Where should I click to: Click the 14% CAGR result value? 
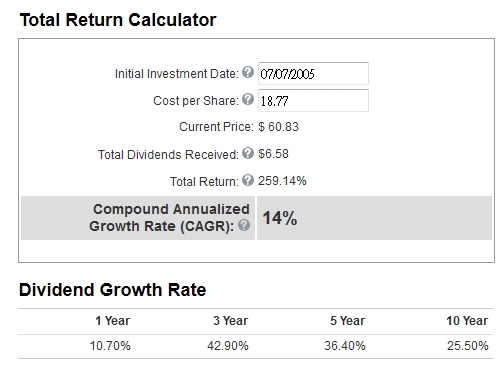pos(280,218)
